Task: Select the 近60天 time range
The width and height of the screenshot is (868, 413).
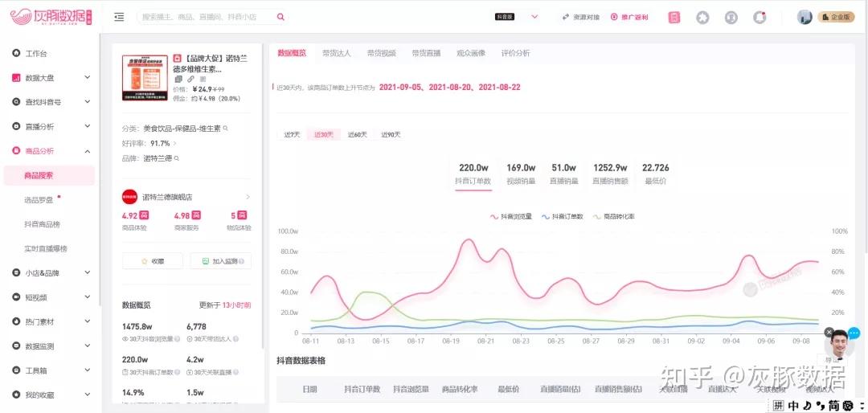Action: tap(357, 134)
